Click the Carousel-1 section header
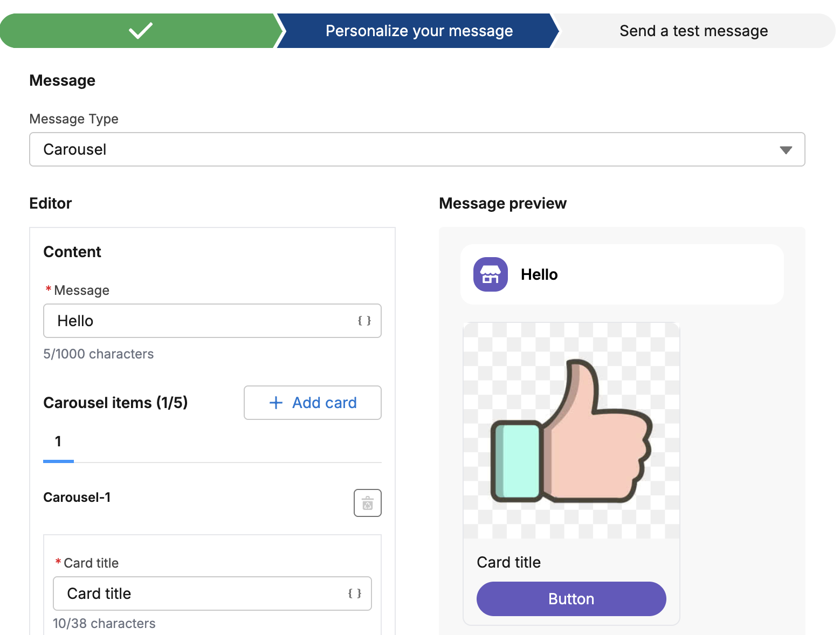Image resolution: width=840 pixels, height=635 pixels. [77, 497]
